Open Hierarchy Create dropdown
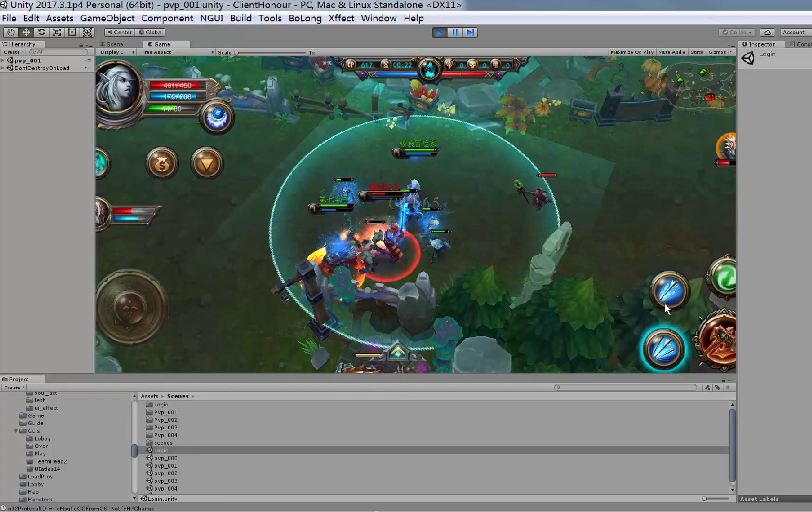812x512 pixels. point(13,52)
